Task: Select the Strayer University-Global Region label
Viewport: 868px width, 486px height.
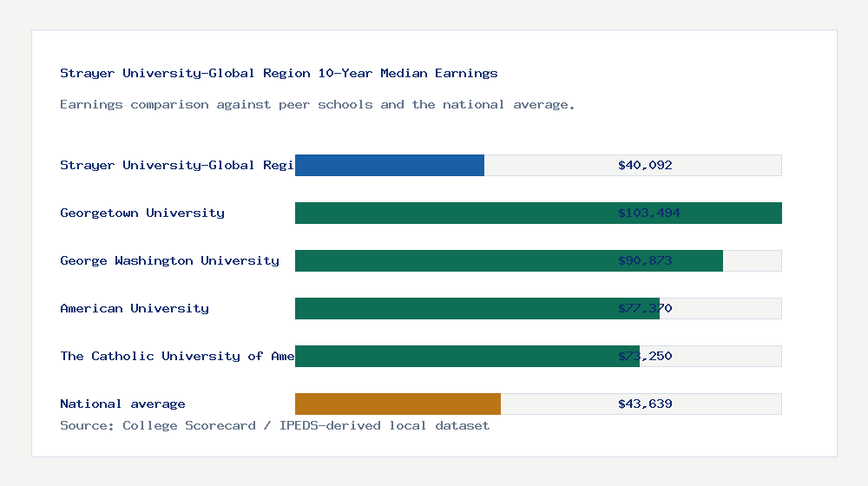Action: point(177,165)
